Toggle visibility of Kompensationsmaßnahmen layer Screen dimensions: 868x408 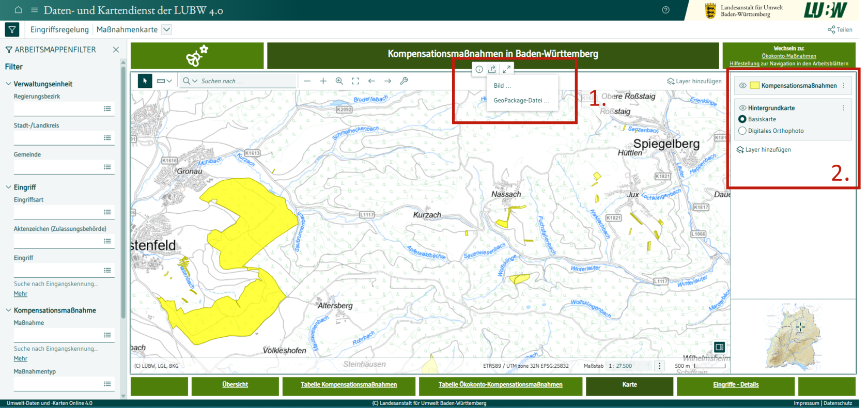(742, 86)
